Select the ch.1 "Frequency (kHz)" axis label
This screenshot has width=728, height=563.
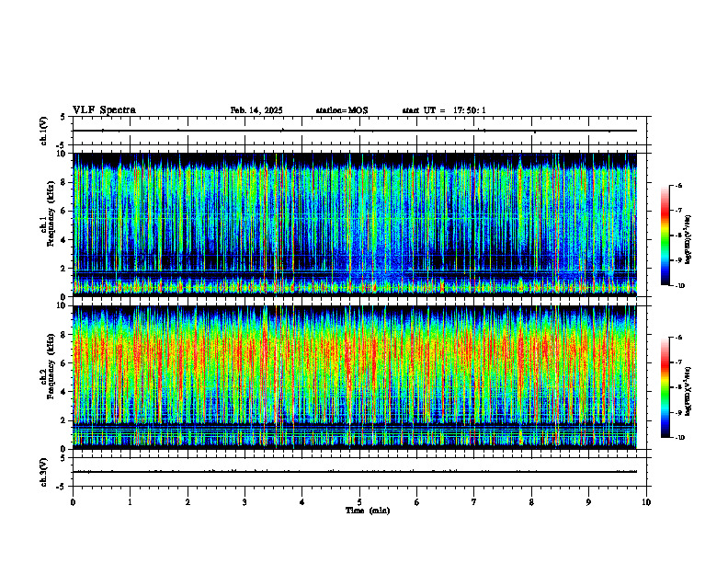[51, 213]
